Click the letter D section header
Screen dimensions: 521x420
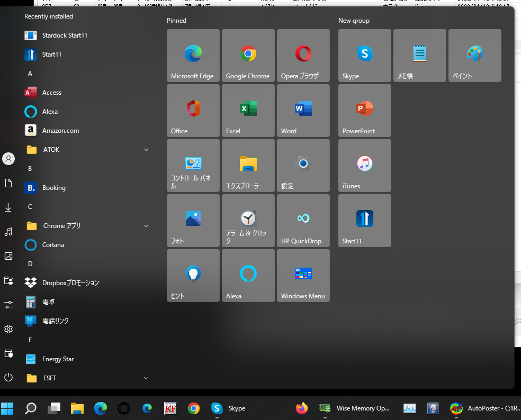pos(30,263)
